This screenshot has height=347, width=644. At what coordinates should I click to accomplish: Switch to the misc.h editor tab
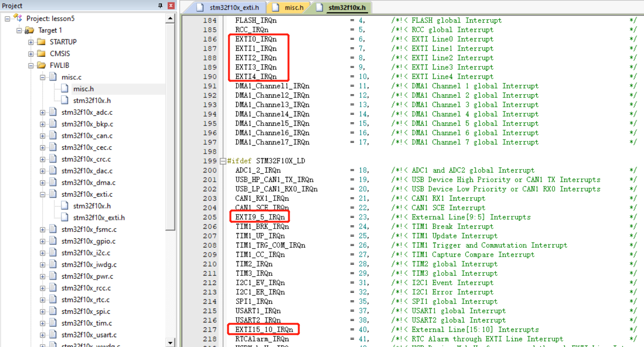coord(288,7)
